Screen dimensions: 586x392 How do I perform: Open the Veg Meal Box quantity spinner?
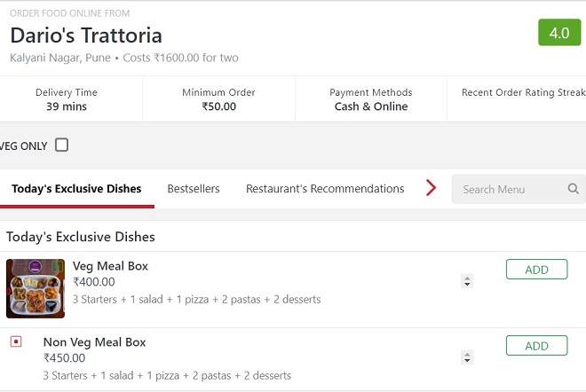tap(467, 281)
